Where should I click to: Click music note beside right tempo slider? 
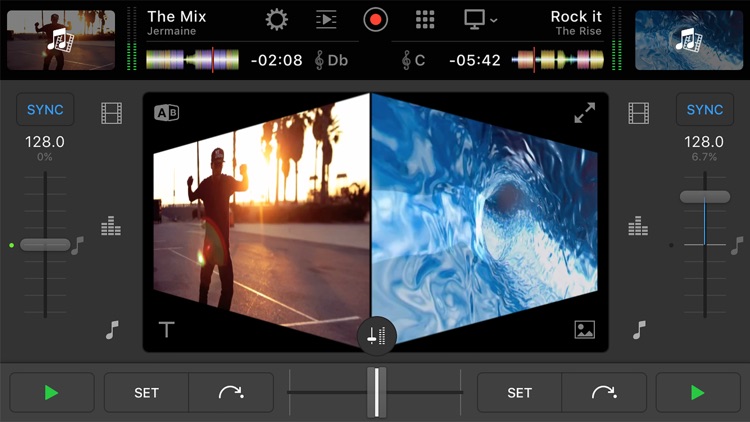coord(737,245)
